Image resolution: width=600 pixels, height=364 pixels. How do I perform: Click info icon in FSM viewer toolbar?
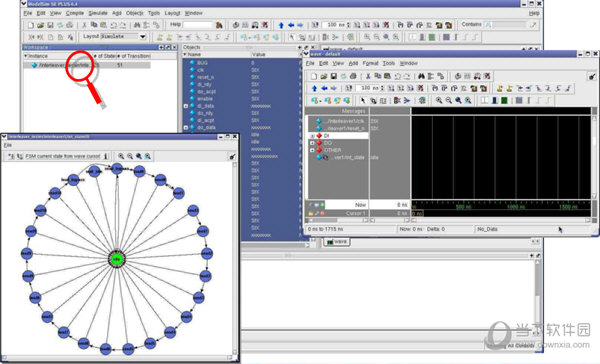pos(106,156)
